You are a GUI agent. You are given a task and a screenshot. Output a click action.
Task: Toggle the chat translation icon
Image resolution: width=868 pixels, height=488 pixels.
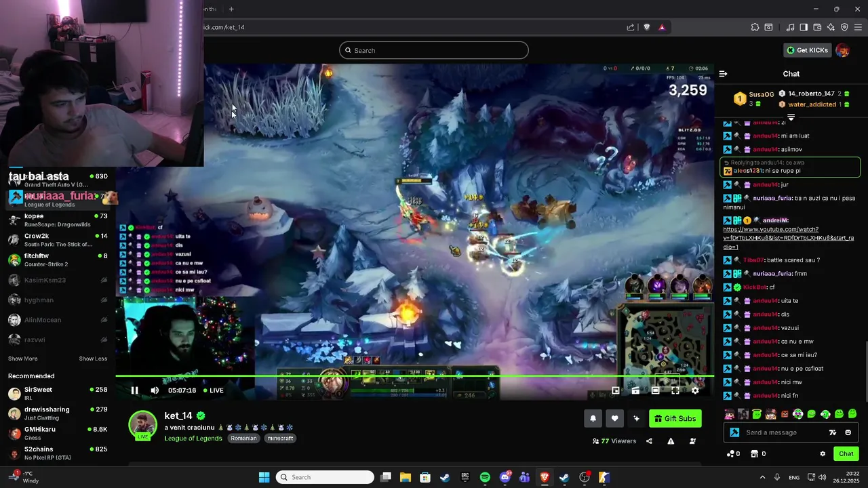833,432
